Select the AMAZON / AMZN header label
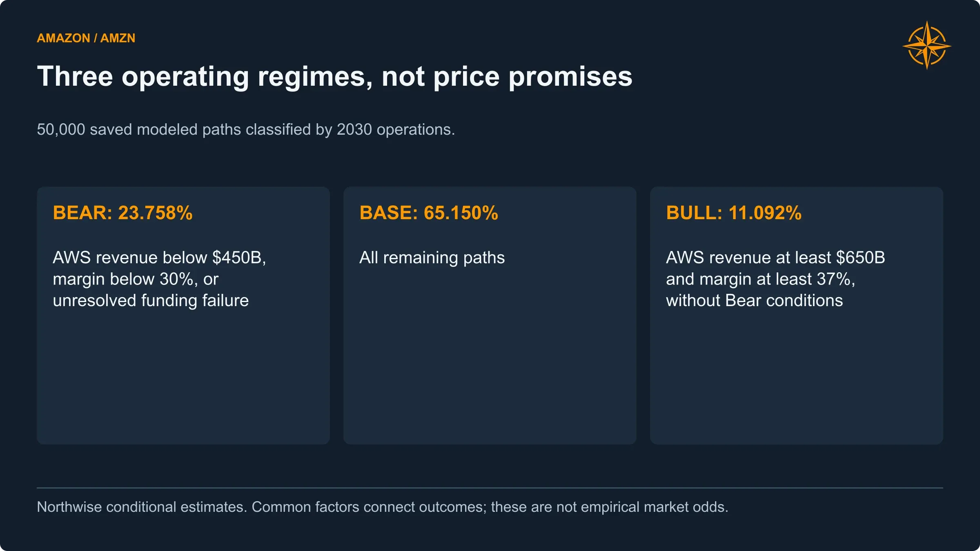This screenshot has height=551, width=980. (x=86, y=38)
